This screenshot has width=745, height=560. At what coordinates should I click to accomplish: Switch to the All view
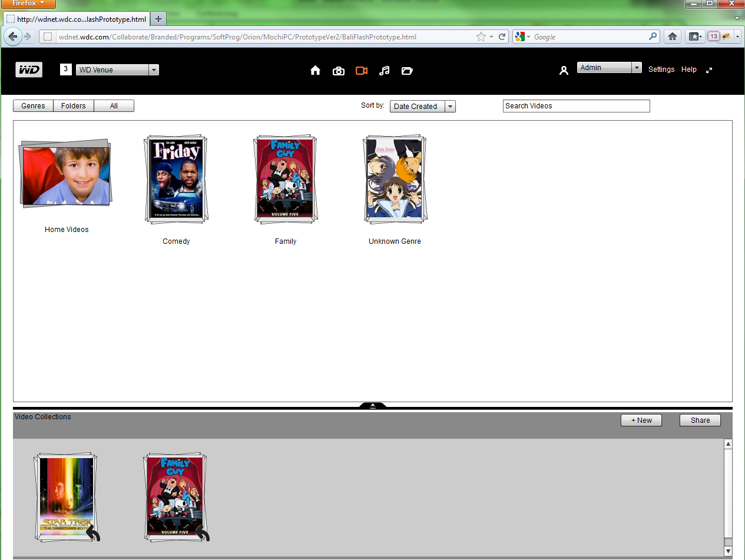click(114, 106)
